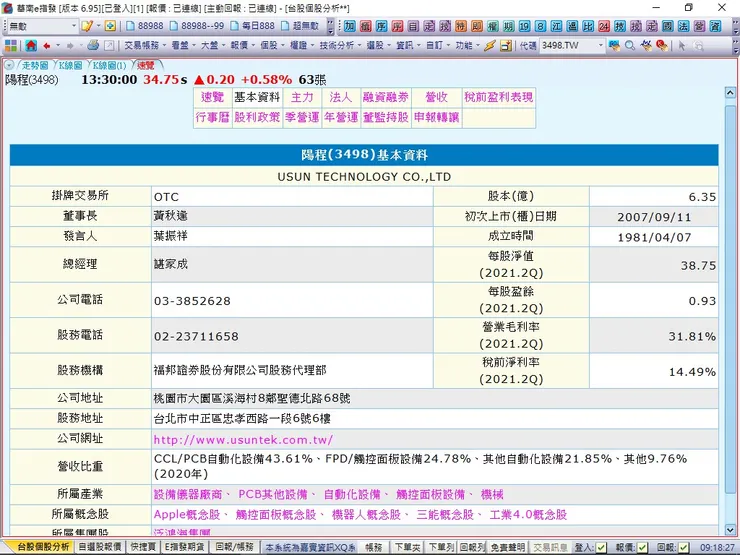This screenshot has width=740, height=555.
Task: Click the 帳務 status bar button
Action: click(374, 547)
